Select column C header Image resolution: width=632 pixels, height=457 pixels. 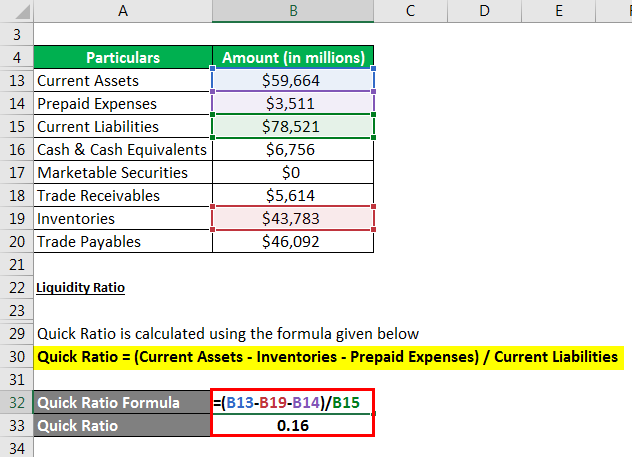(410, 11)
